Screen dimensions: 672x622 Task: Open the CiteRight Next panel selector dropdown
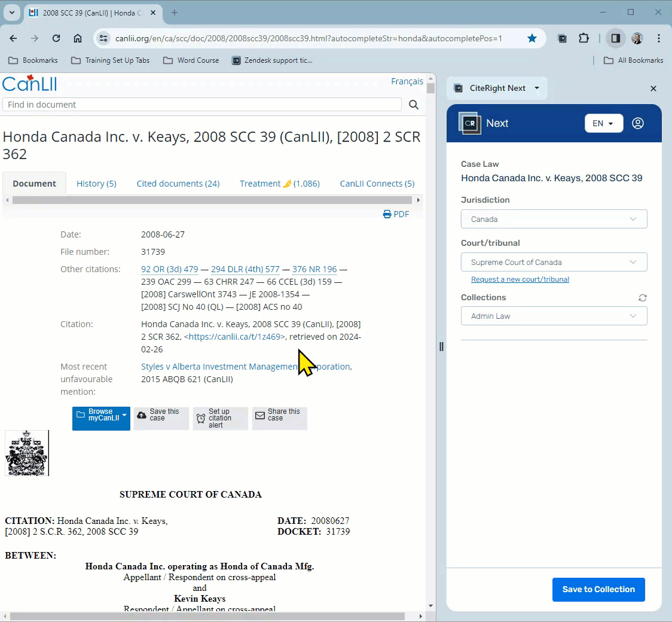[x=497, y=89]
